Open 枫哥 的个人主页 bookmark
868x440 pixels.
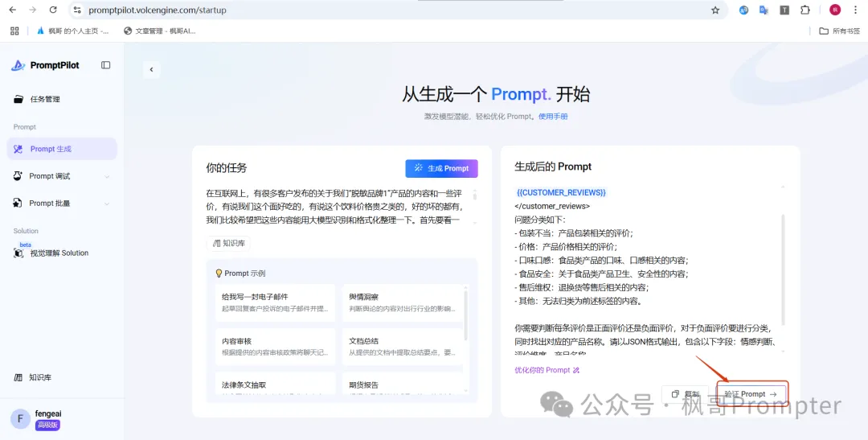(73, 31)
